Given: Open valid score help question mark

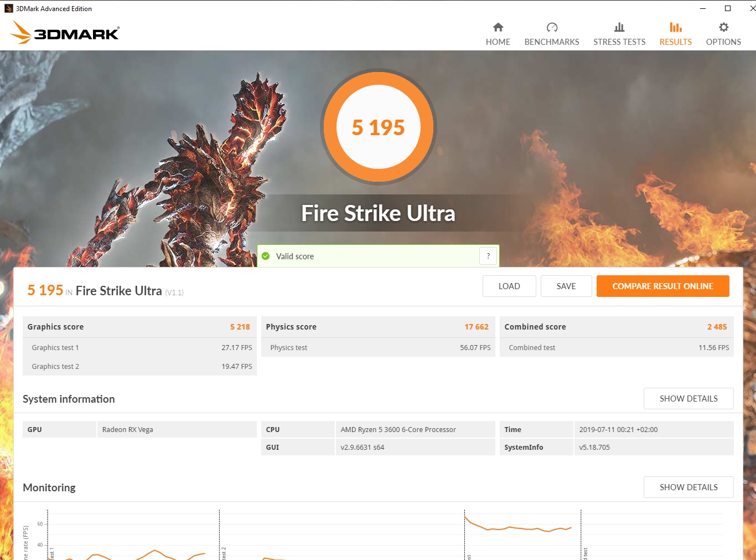Looking at the screenshot, I should pyautogui.click(x=488, y=256).
